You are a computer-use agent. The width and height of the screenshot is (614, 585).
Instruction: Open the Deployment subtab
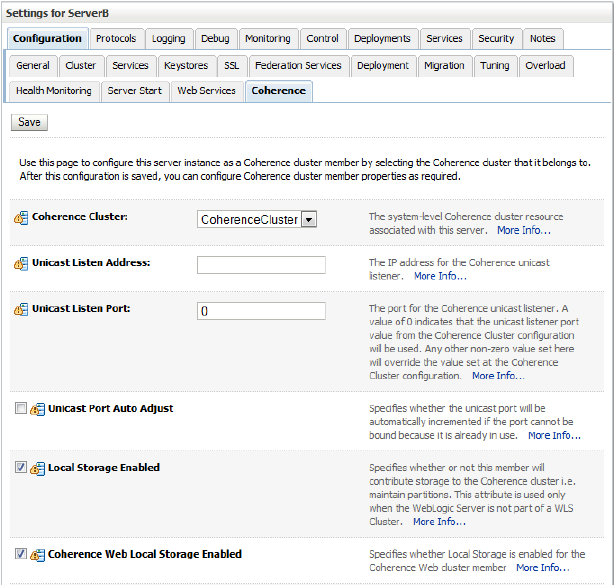[383, 65]
